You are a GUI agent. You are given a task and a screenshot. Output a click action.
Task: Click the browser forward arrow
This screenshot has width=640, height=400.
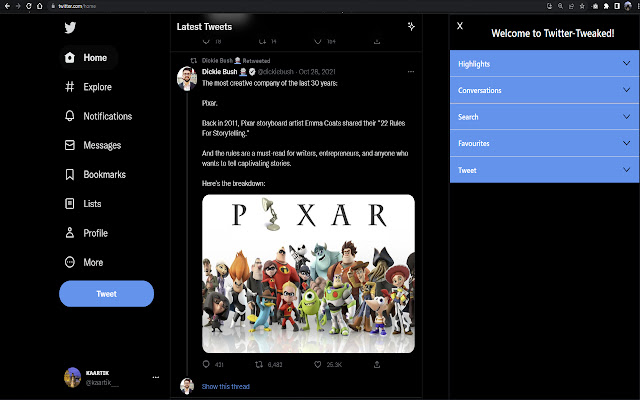18,6
